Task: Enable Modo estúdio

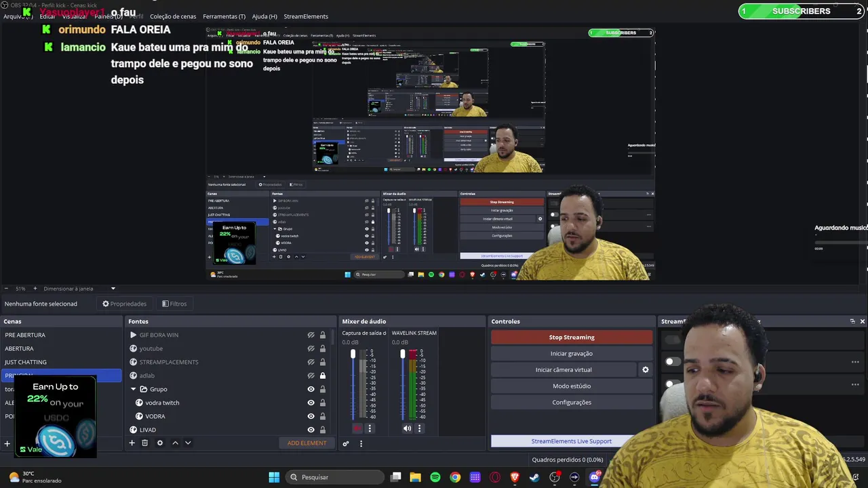Action: click(572, 386)
